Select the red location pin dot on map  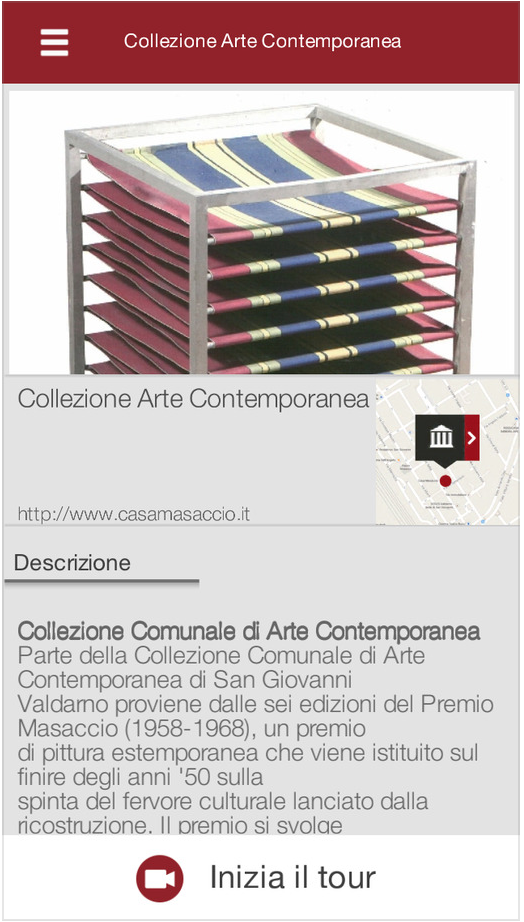click(445, 480)
